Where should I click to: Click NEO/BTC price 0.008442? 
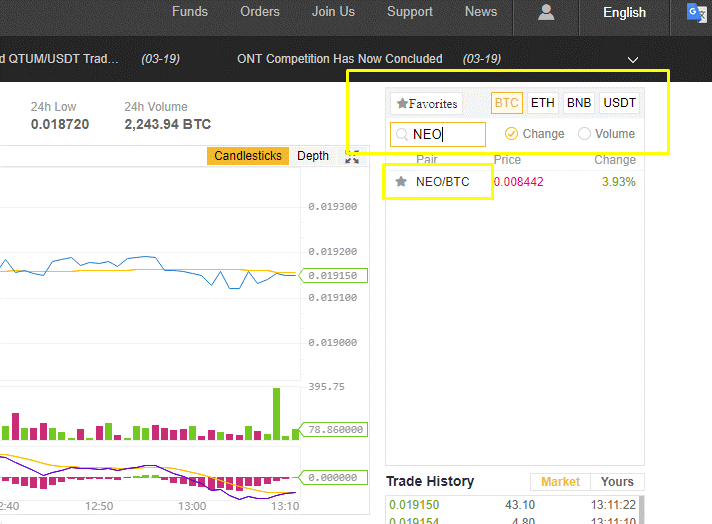(x=519, y=182)
